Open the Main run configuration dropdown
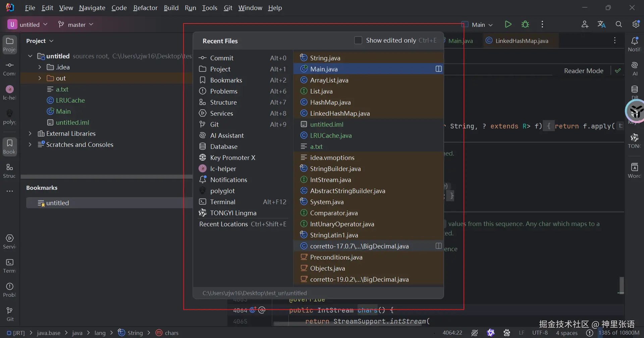Screen dimensions: 644x338 (478, 24)
